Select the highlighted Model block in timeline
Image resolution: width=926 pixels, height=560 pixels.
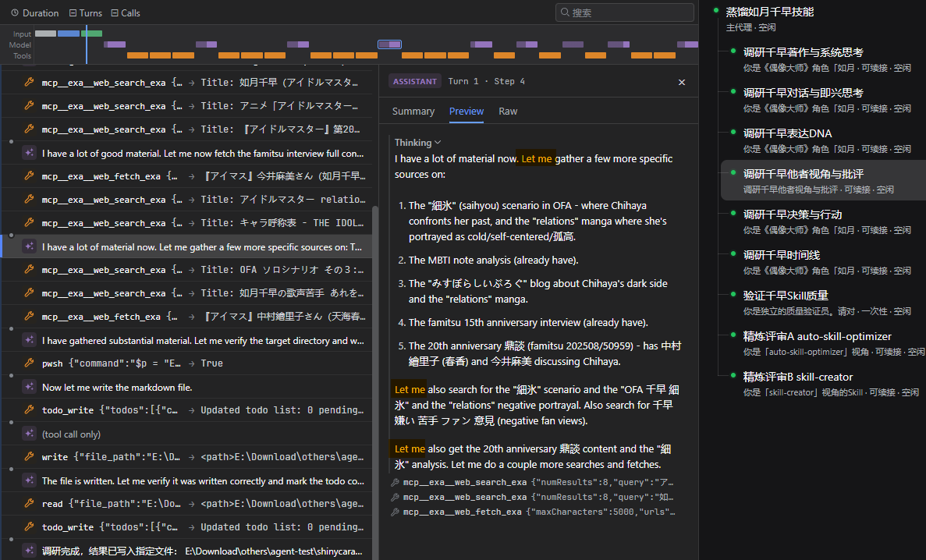390,44
